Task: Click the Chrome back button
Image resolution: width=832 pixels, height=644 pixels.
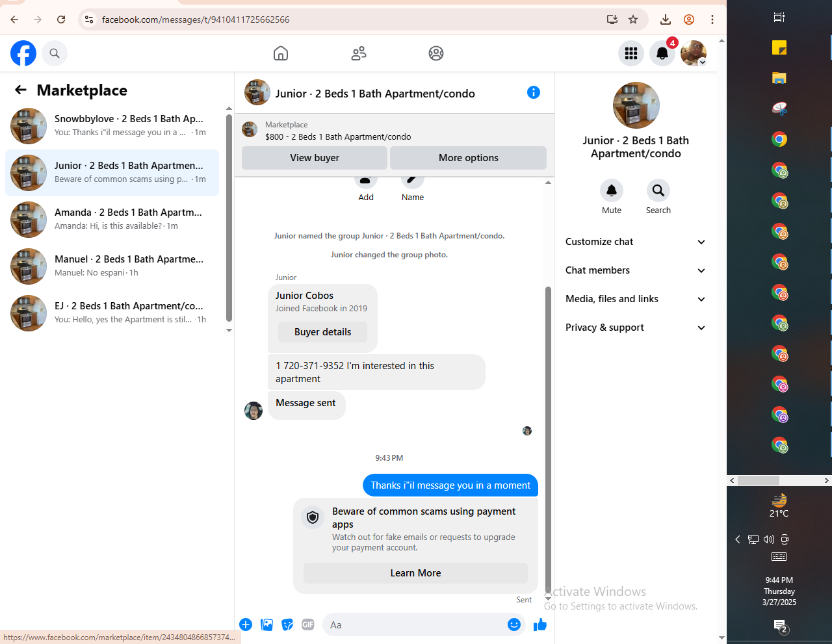Action: (14, 19)
